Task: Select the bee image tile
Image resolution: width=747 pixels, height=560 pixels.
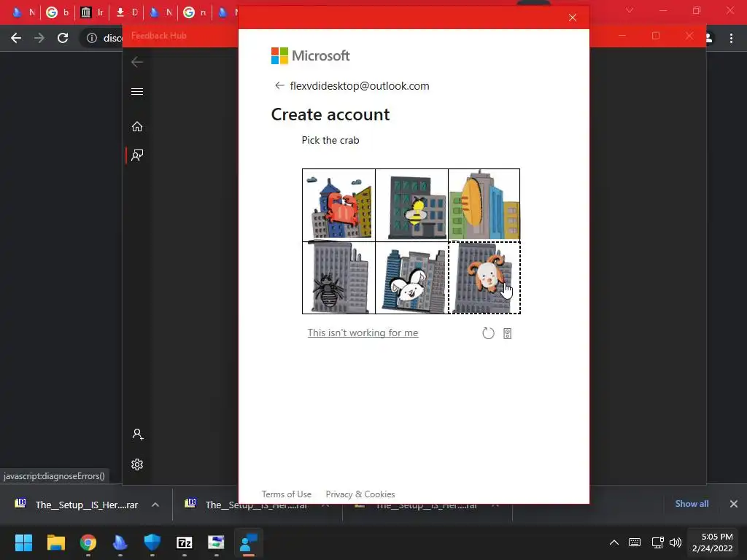Action: (411, 205)
